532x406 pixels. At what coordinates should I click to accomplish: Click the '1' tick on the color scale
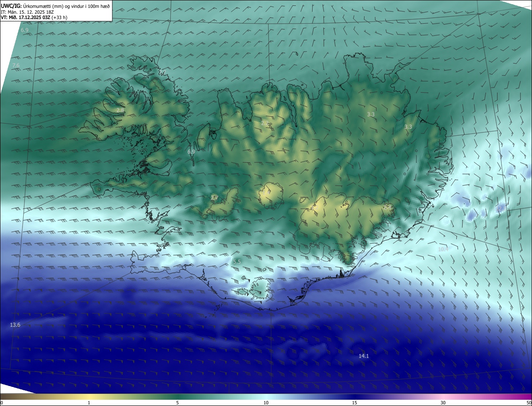89,403
